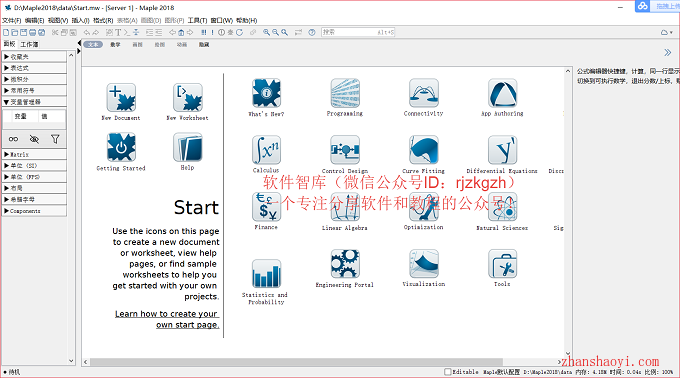Click the filter funnel icon in variable manager

tap(55, 139)
